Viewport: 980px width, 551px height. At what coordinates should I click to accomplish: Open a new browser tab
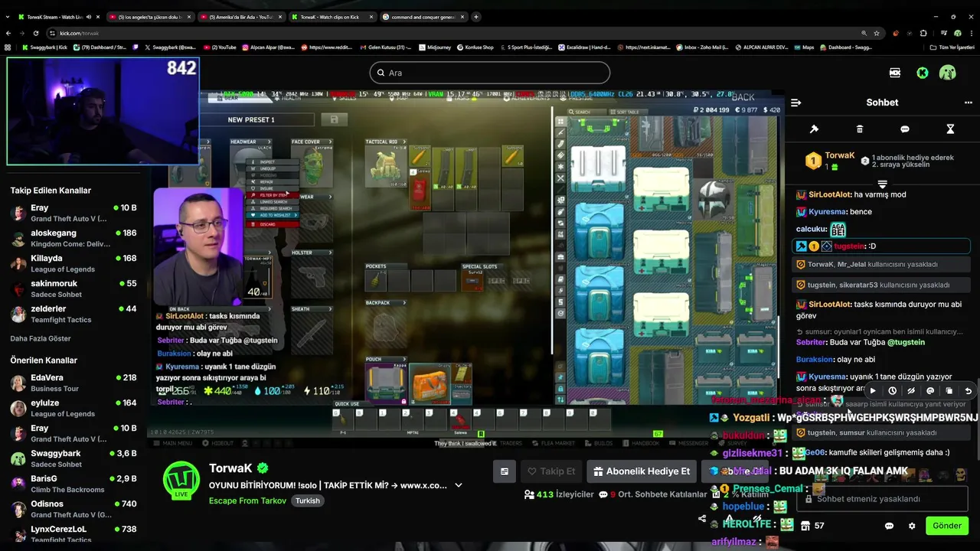476,17
